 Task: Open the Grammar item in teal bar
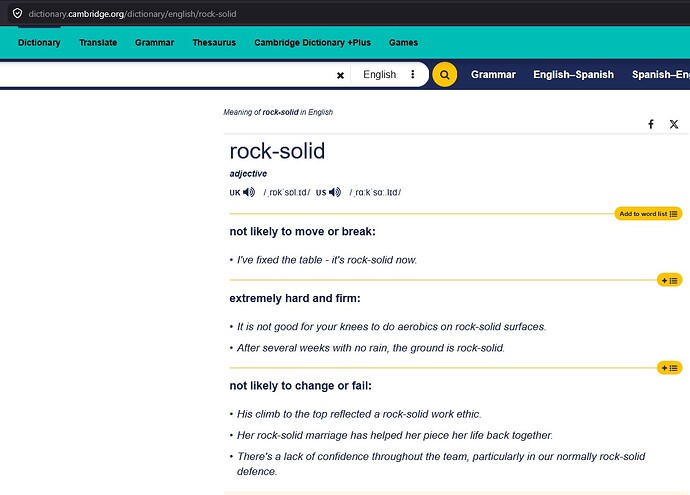pyautogui.click(x=154, y=43)
